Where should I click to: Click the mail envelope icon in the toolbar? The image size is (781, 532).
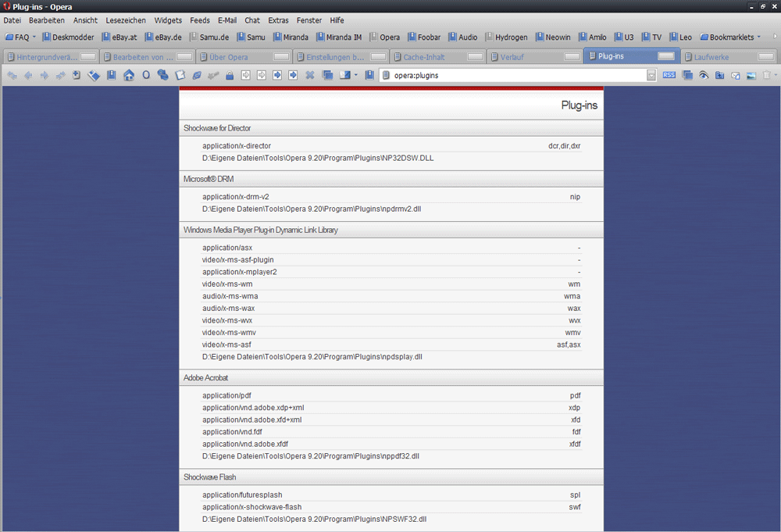tap(735, 75)
